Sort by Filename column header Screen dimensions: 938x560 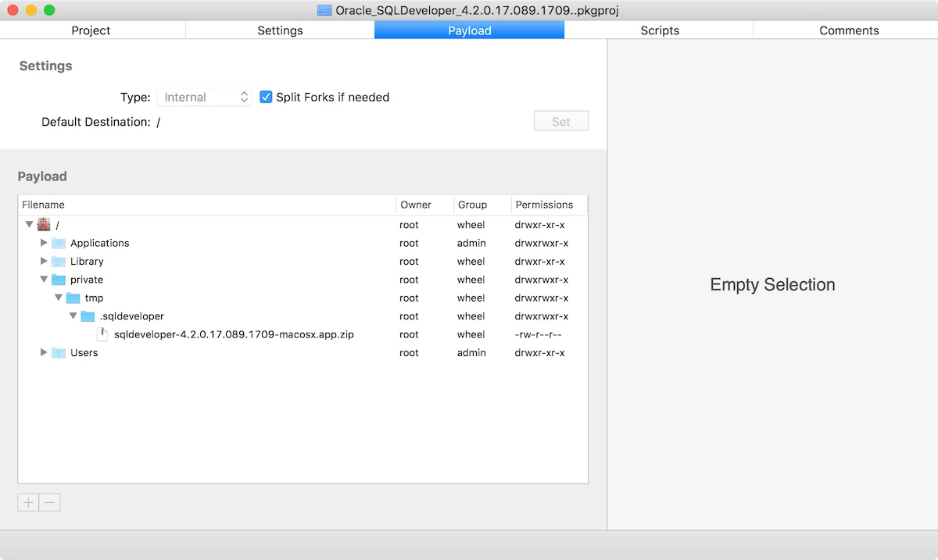[207, 205]
